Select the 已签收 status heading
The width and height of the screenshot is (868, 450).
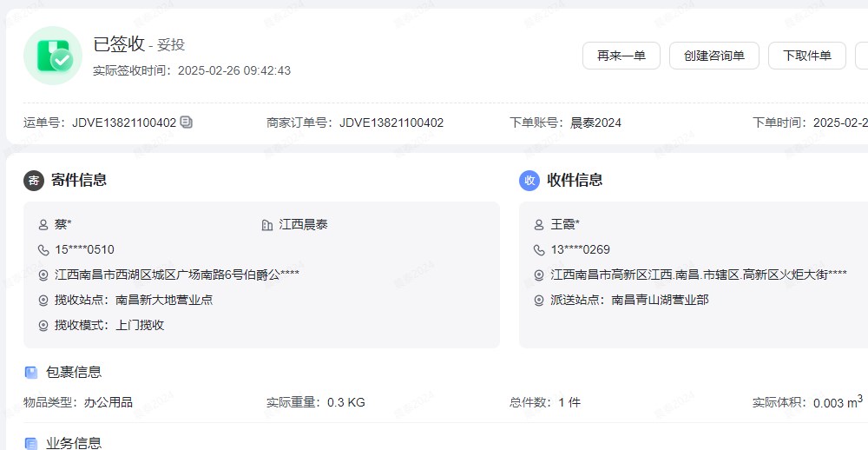[119, 43]
